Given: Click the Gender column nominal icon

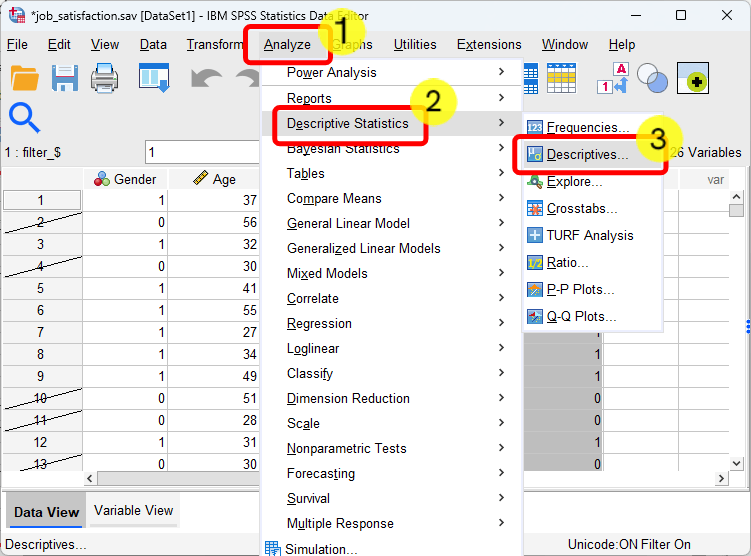Looking at the screenshot, I should [x=102, y=179].
